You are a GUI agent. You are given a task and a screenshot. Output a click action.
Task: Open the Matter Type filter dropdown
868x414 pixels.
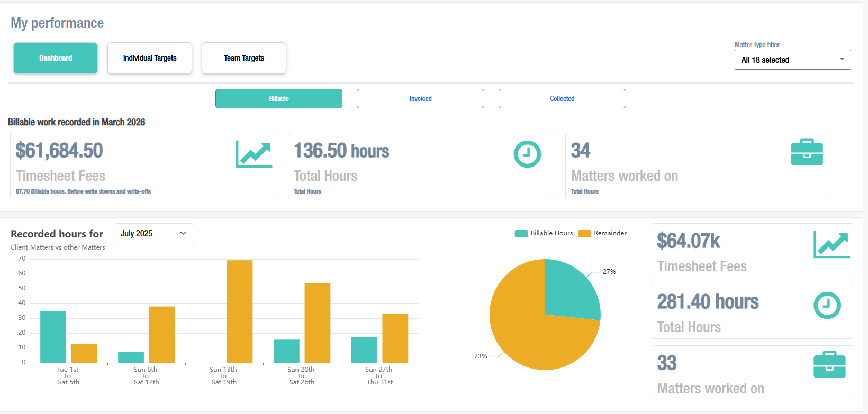coord(792,60)
